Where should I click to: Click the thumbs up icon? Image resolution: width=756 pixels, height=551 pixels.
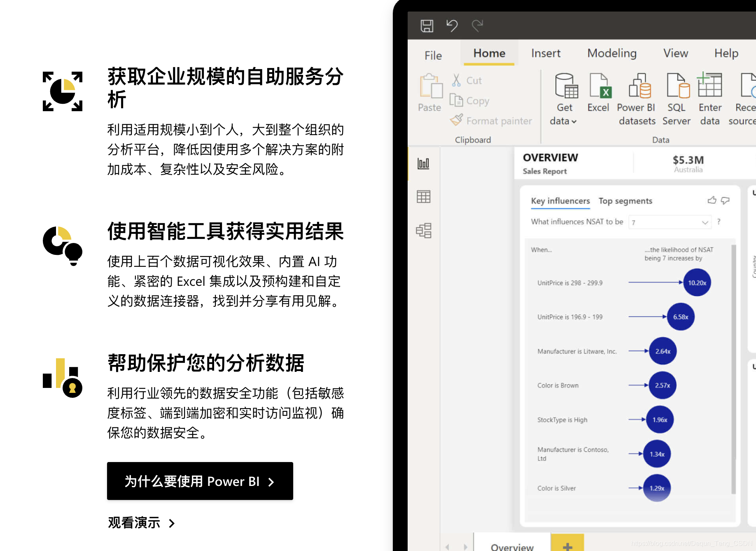click(712, 200)
